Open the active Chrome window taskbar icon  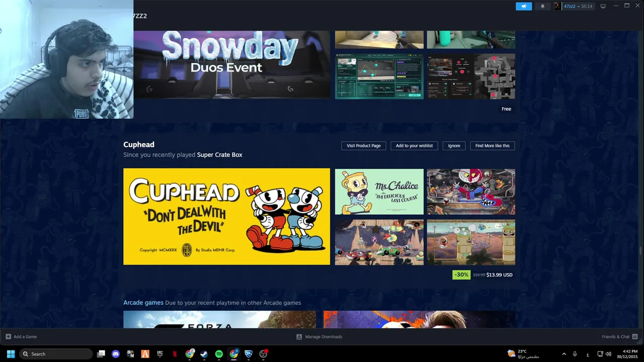click(x=234, y=354)
